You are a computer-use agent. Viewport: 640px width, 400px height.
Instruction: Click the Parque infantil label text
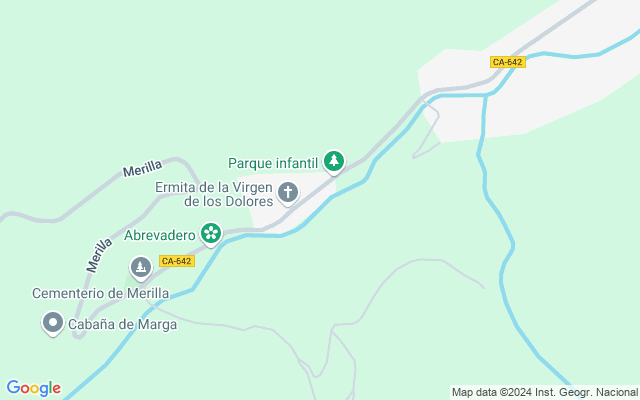(273, 163)
